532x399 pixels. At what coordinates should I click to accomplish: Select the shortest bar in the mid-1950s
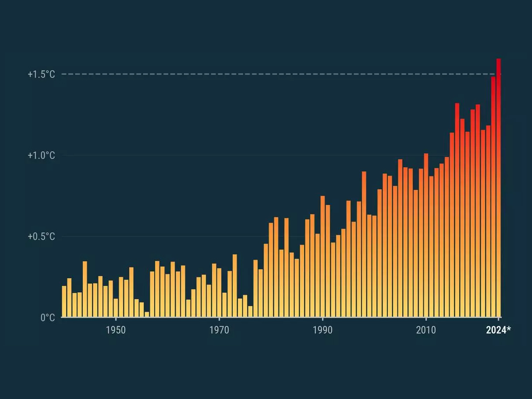coord(147,314)
